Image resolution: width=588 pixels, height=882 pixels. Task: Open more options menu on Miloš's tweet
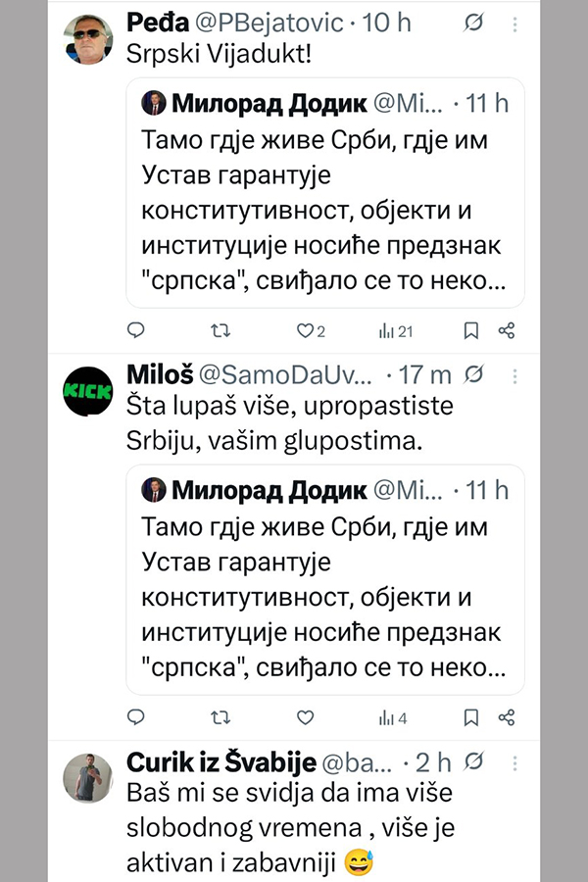[x=516, y=374]
